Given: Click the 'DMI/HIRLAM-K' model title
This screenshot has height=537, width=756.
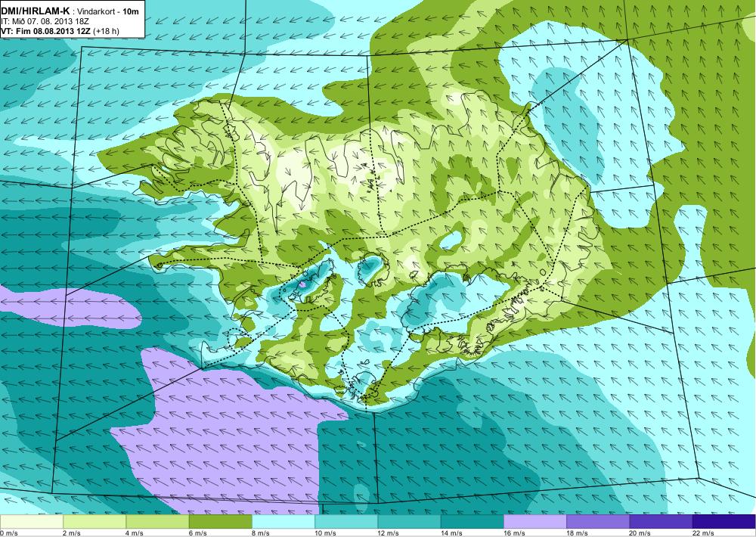Looking at the screenshot, I should tap(36, 11).
